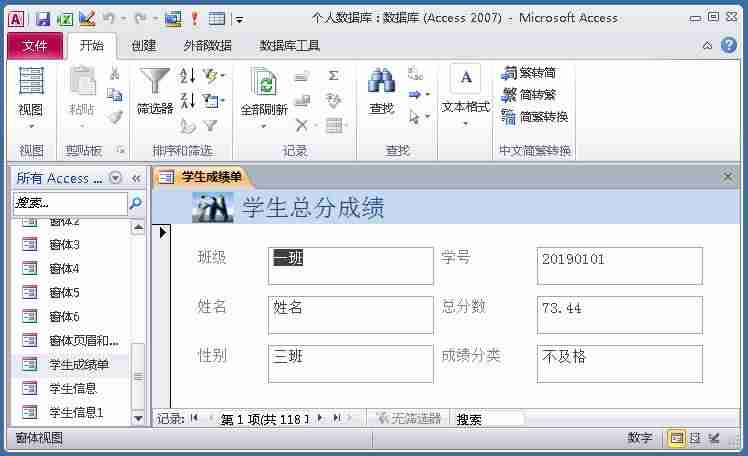Click the Undo icon in quick access toolbar
Image resolution: width=748 pixels, height=456 pixels.
(x=108, y=19)
